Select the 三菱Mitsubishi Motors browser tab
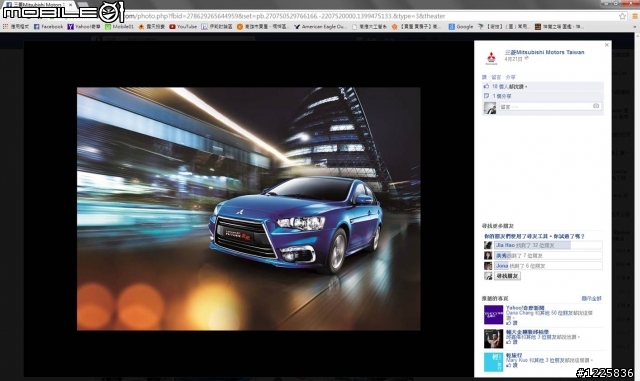 (x=38, y=4)
